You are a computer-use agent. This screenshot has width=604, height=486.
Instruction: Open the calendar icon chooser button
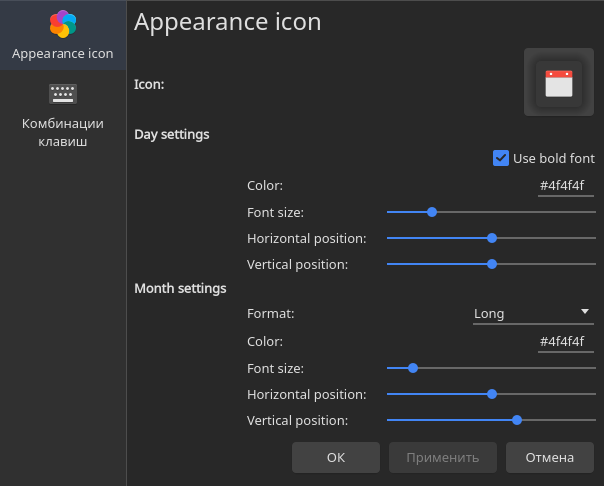559,82
